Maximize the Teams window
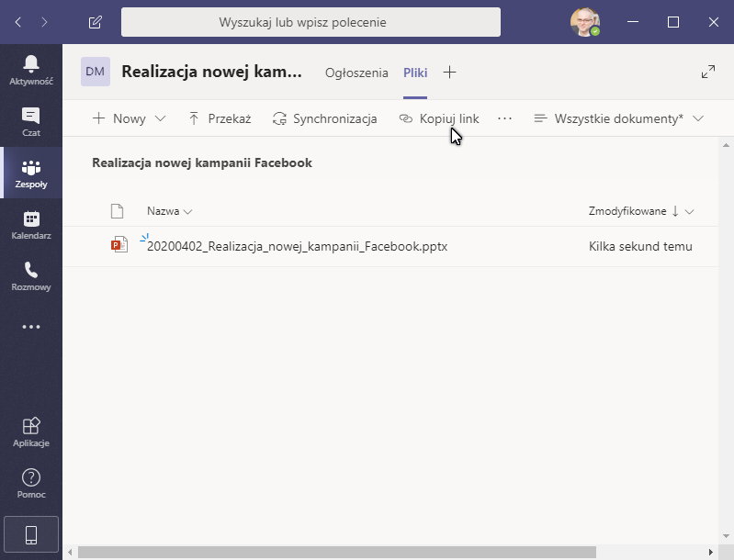 click(x=673, y=22)
